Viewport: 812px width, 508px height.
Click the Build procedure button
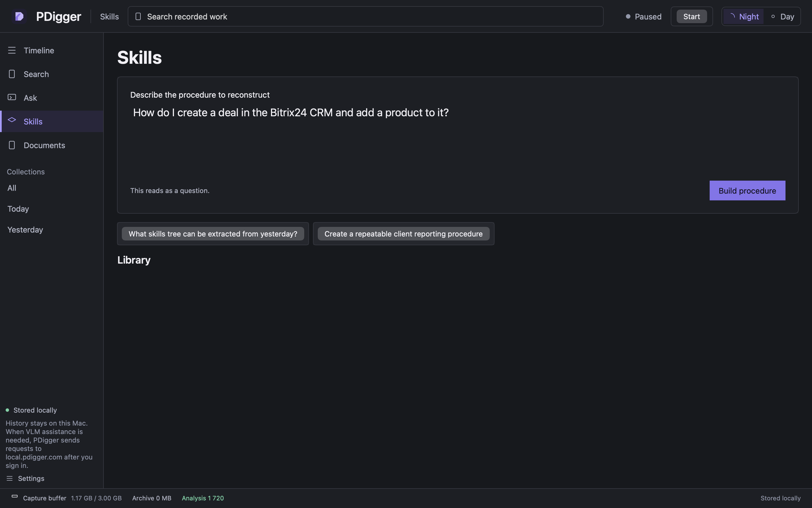[x=747, y=190]
